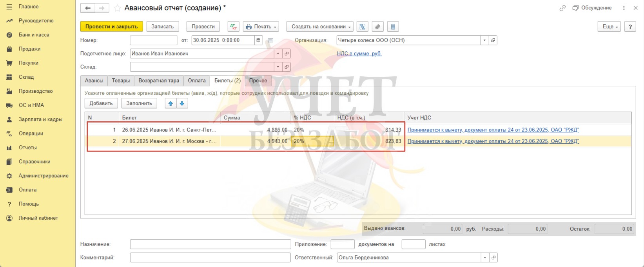
Task: Open the organization card icon
Action: click(493, 40)
